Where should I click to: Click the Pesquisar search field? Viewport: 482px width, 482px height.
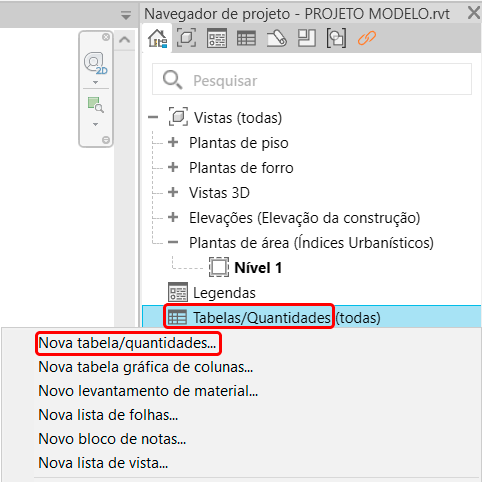click(x=312, y=79)
